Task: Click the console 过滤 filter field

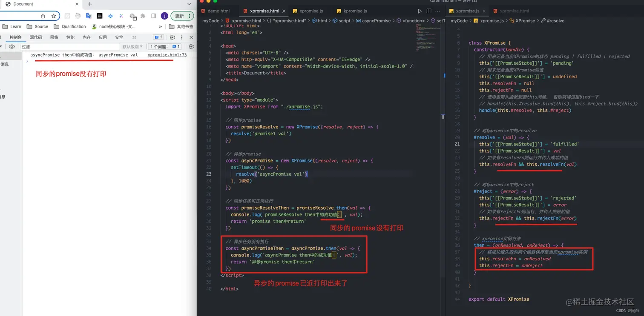Action: click(70, 47)
